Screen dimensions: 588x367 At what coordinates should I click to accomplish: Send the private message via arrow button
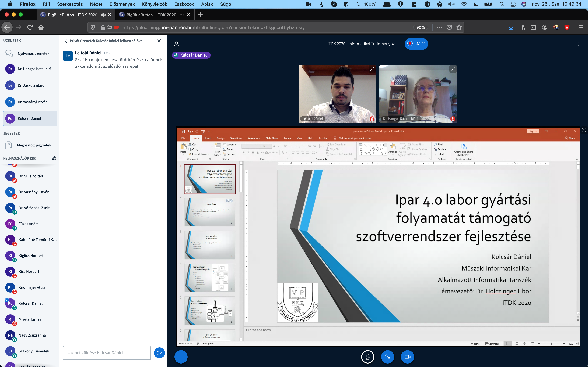pyautogui.click(x=159, y=353)
